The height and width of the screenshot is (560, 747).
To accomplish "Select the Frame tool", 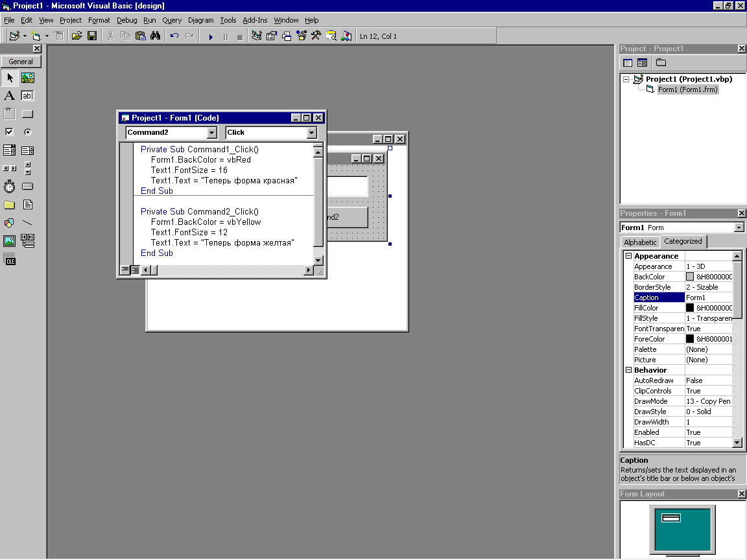I will point(10,114).
